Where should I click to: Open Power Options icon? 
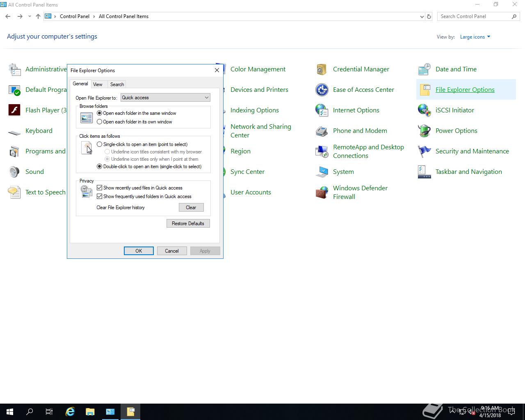click(x=425, y=131)
